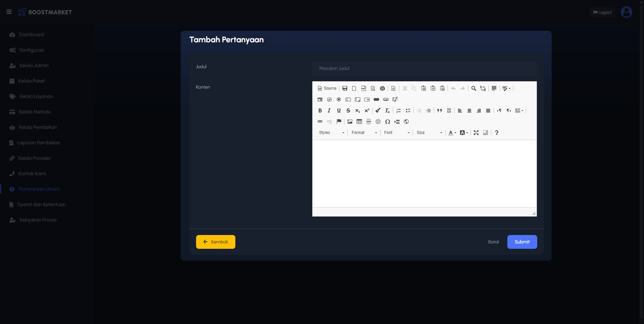
Task: Click the Submit button
Action: point(522,242)
